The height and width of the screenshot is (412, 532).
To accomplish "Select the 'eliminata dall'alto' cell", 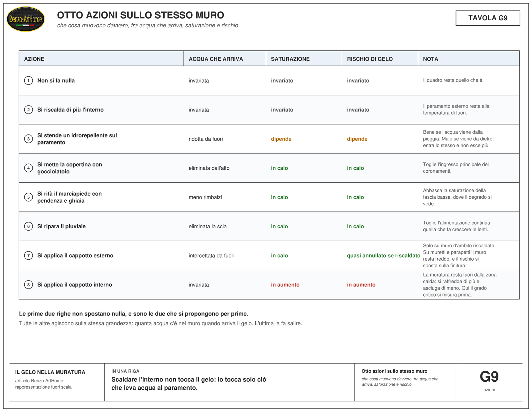I will [x=209, y=168].
